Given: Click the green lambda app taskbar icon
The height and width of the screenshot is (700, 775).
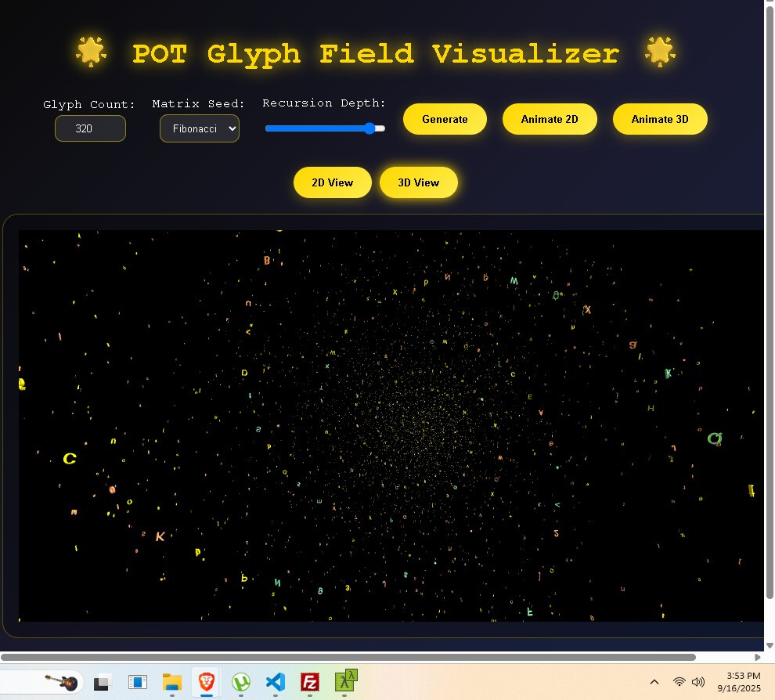Looking at the screenshot, I should click(346, 682).
